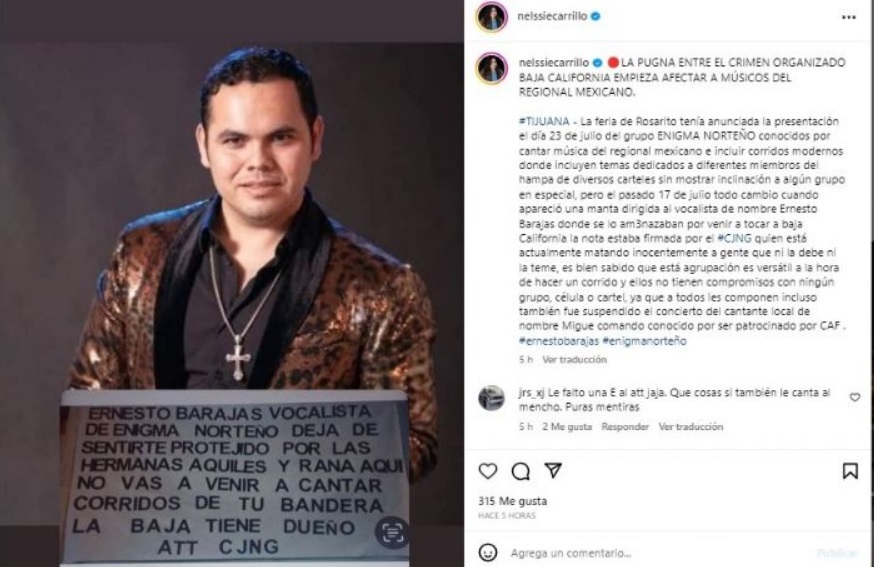The width and height of the screenshot is (874, 567).
Task: Open the #TIJUANA hashtag
Action: point(544,121)
